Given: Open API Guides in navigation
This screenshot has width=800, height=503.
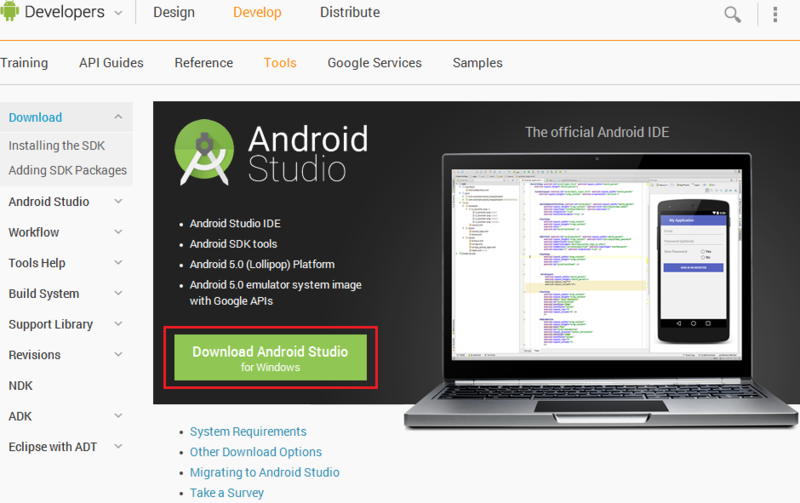Looking at the screenshot, I should pyautogui.click(x=111, y=63).
